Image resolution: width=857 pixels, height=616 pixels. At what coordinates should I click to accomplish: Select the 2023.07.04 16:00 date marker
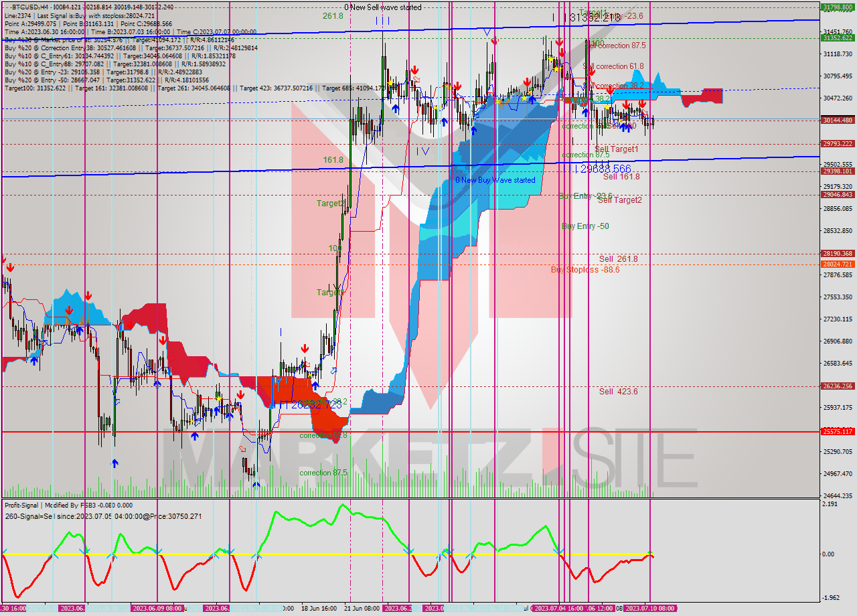[x=558, y=608]
